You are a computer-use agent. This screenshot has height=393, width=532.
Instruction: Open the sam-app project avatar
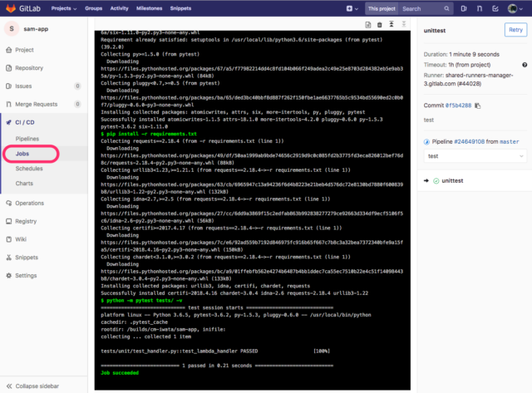pyautogui.click(x=12, y=29)
